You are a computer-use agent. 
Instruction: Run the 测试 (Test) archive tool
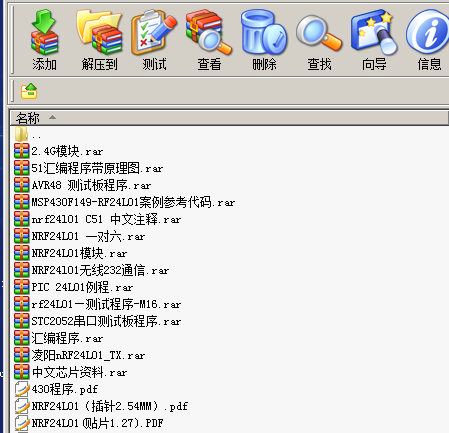point(154,40)
